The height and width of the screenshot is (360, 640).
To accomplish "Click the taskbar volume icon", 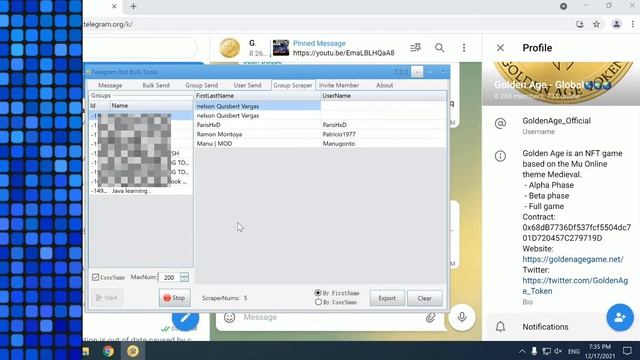I will click(x=558, y=351).
